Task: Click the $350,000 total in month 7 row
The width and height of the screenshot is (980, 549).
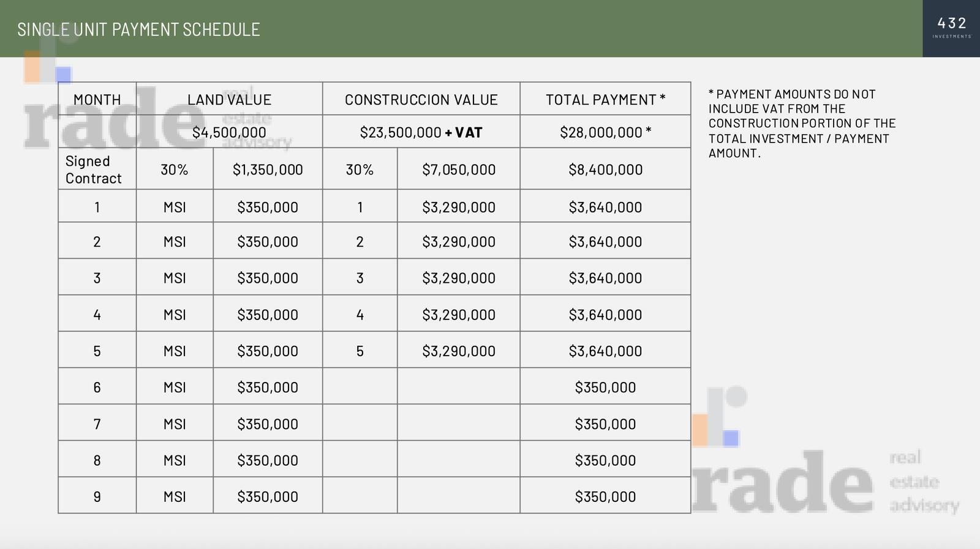Action: pos(605,423)
